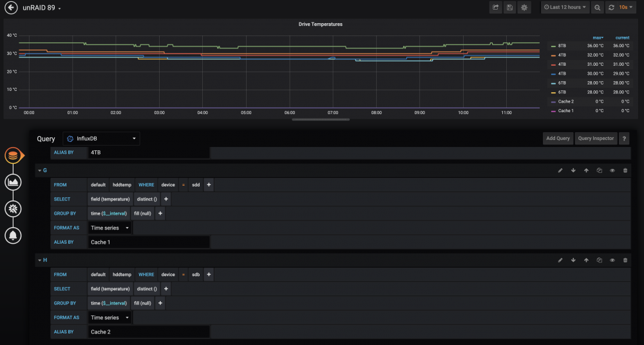Open the Last 12 hours time picker
Viewport: 644px width, 345px height.
point(565,7)
